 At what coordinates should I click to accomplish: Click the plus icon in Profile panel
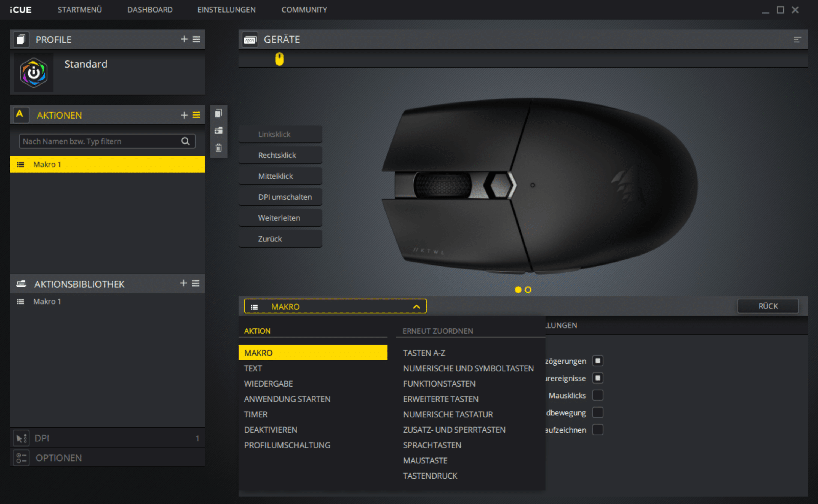184,39
